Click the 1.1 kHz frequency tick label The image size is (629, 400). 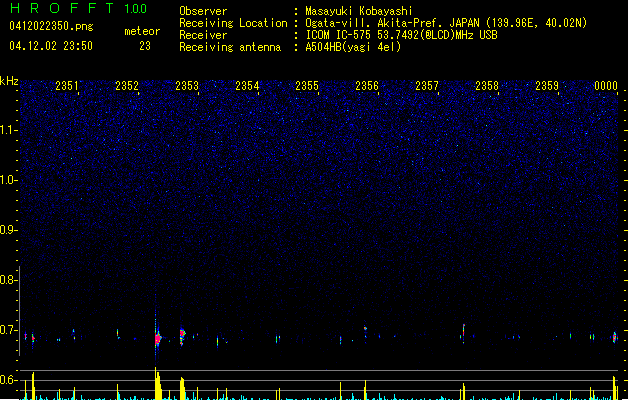click(8, 130)
